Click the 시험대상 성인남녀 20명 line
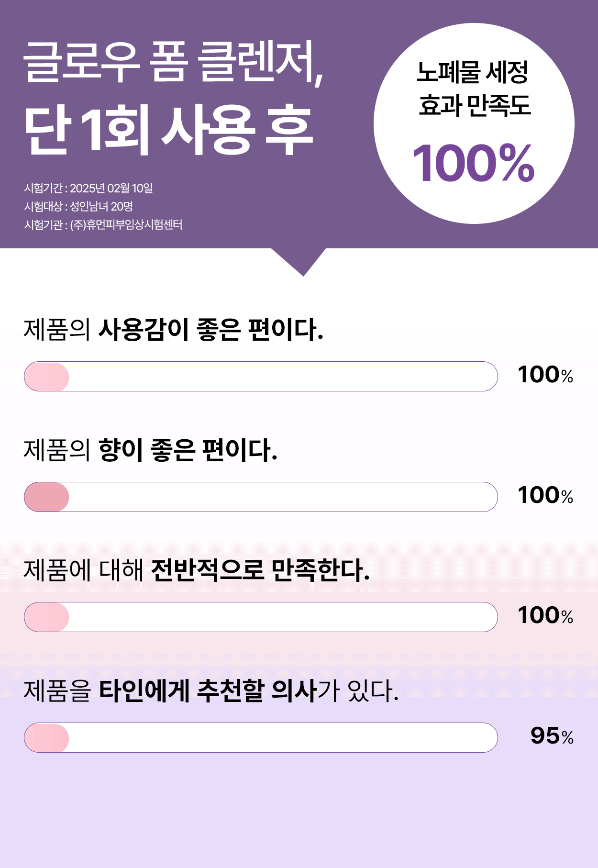598x868 pixels. point(78,206)
